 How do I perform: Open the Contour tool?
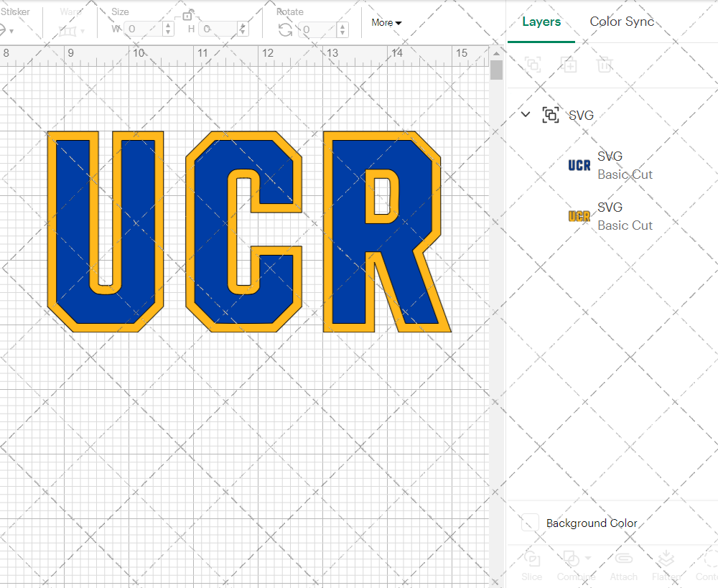click(x=709, y=566)
